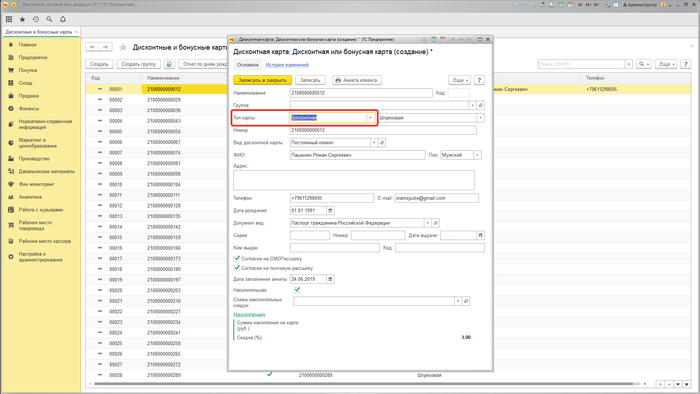Open the Пол dropdown list
This screenshot has width=700, height=394.
pos(477,155)
